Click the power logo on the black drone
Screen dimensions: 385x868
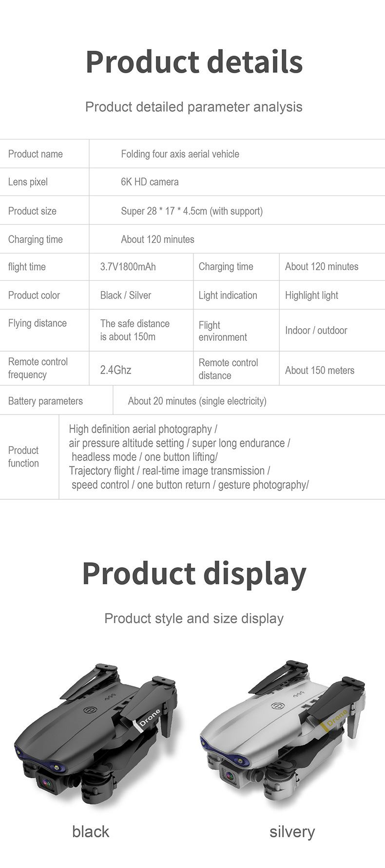click(90, 711)
